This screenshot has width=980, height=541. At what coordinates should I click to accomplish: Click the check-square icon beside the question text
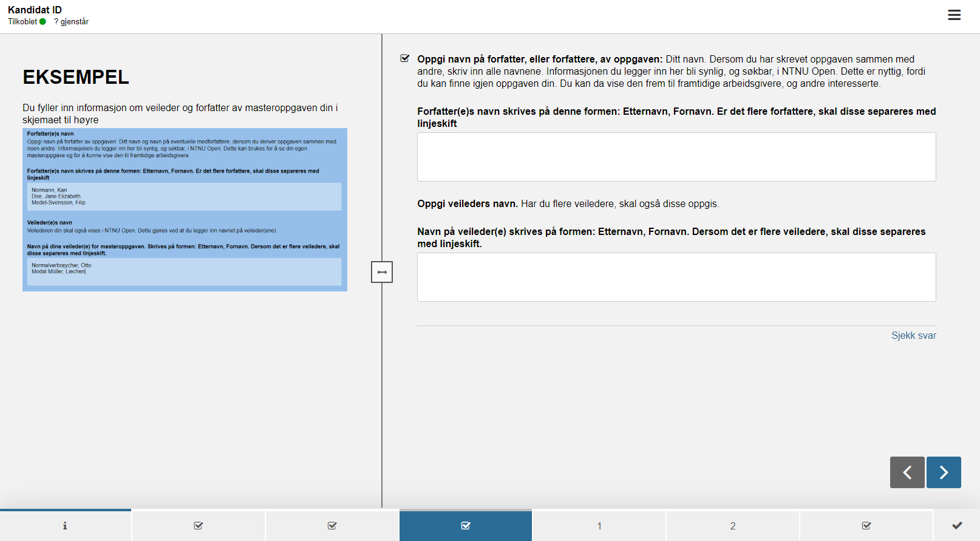405,59
